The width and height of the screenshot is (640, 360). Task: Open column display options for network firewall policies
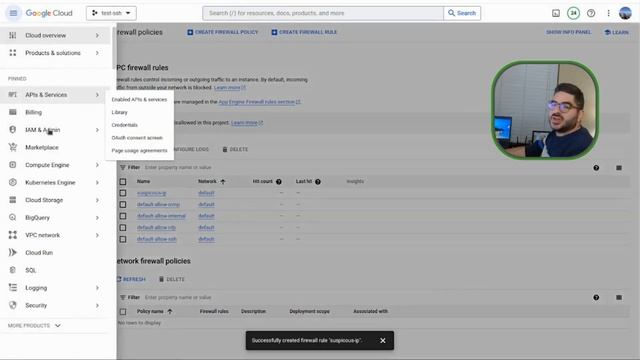pos(619,298)
